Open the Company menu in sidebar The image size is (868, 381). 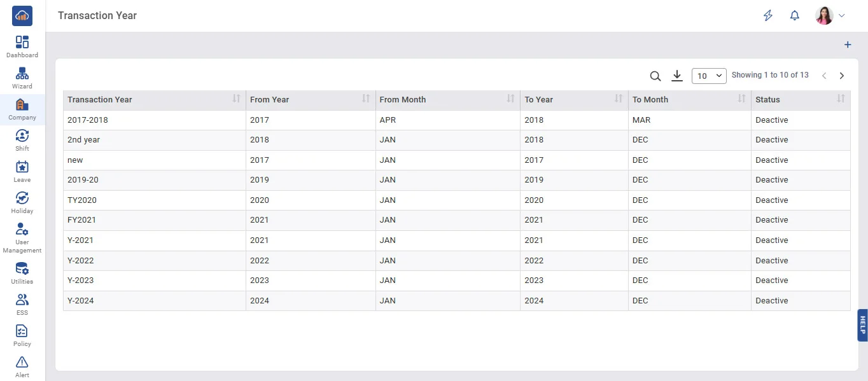pyautogui.click(x=22, y=109)
